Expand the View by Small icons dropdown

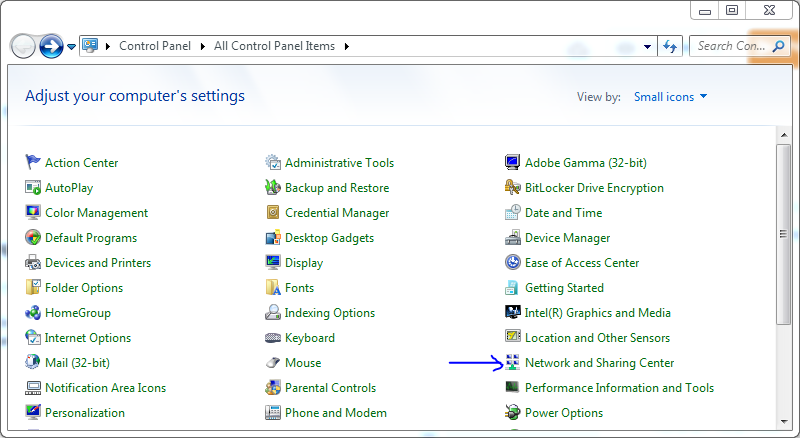click(x=670, y=96)
